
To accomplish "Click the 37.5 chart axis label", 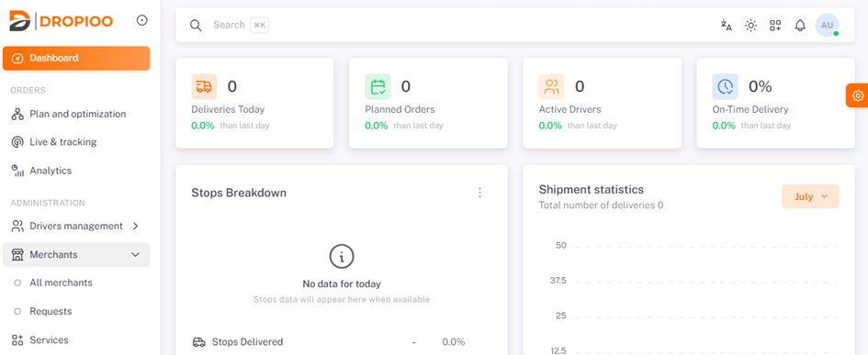I will tap(558, 281).
